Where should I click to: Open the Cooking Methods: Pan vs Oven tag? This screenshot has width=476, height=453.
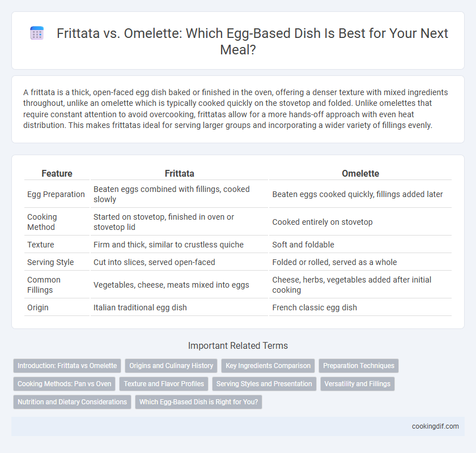(65, 384)
